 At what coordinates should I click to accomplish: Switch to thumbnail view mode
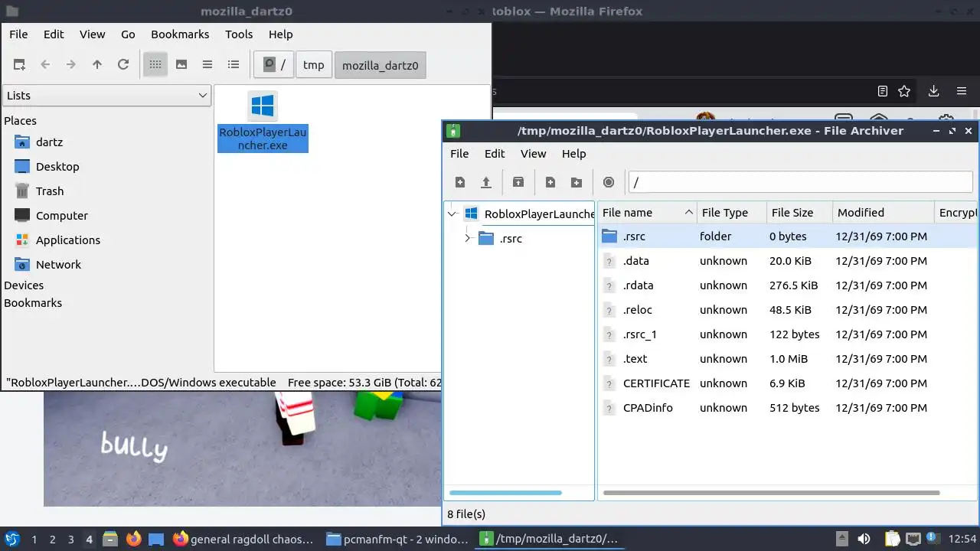point(181,65)
